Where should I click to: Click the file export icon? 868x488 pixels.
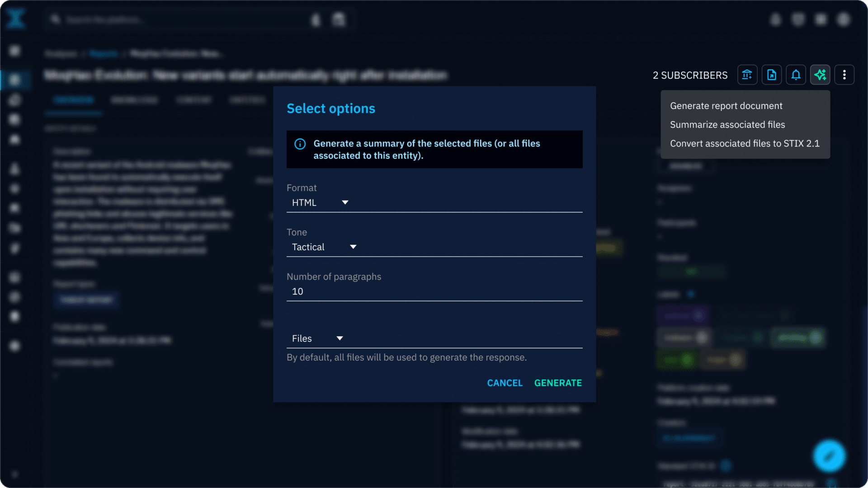772,75
